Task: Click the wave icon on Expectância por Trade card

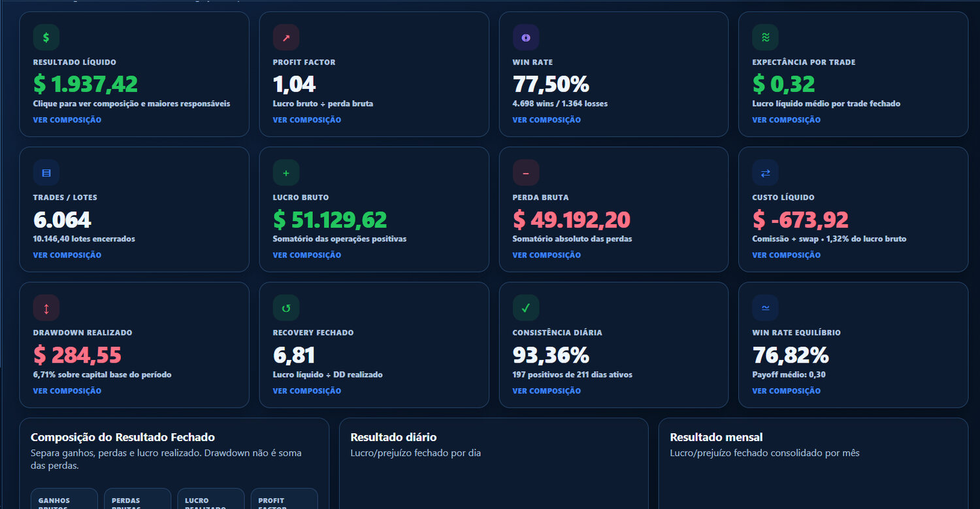Action: tap(765, 37)
